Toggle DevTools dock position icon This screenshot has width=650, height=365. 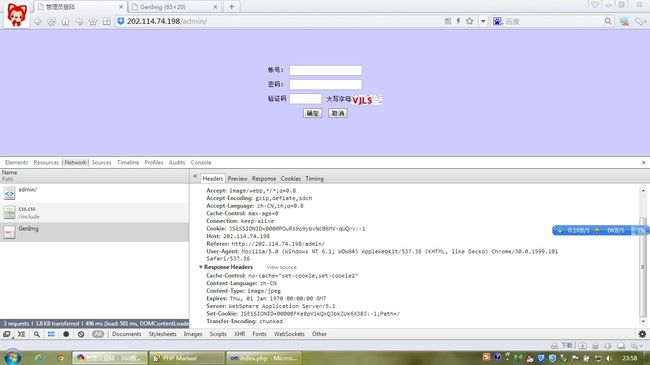click(x=7, y=334)
